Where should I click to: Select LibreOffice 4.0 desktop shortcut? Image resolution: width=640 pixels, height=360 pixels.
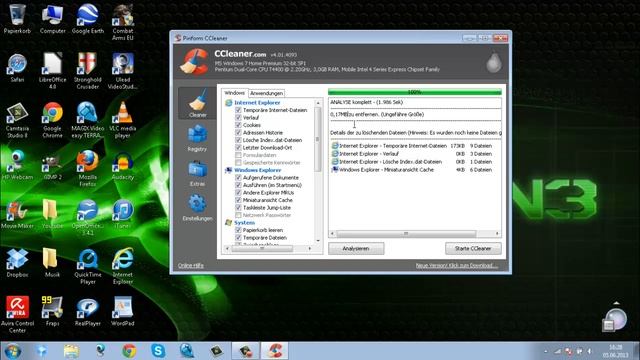[52, 71]
